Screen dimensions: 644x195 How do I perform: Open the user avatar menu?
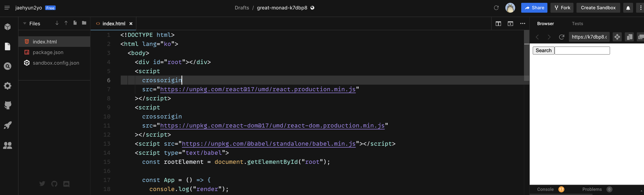point(510,8)
